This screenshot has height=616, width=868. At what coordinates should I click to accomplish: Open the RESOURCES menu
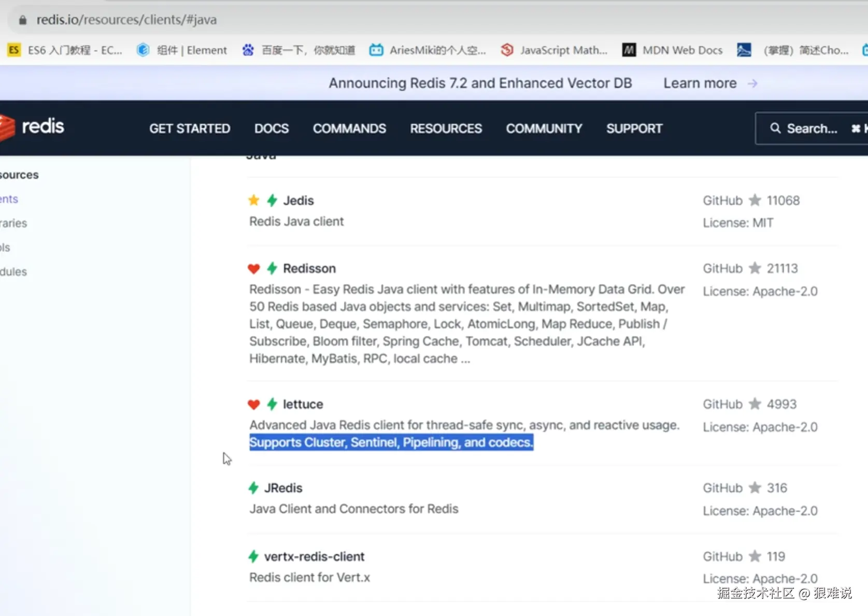tap(446, 128)
